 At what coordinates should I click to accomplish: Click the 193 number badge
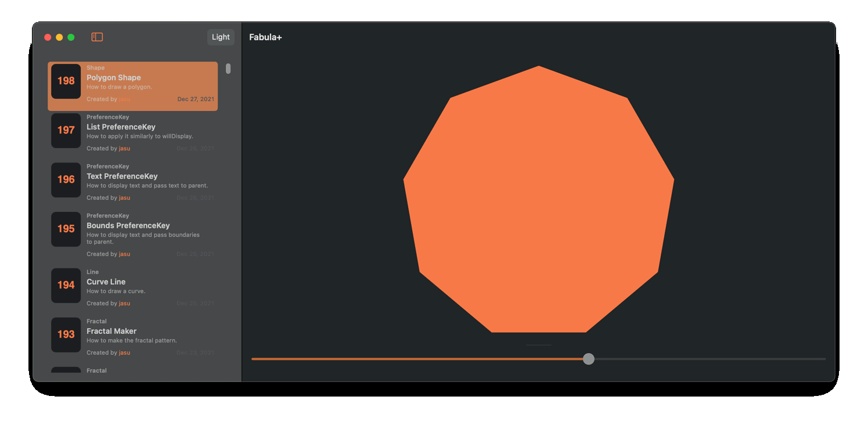(66, 334)
